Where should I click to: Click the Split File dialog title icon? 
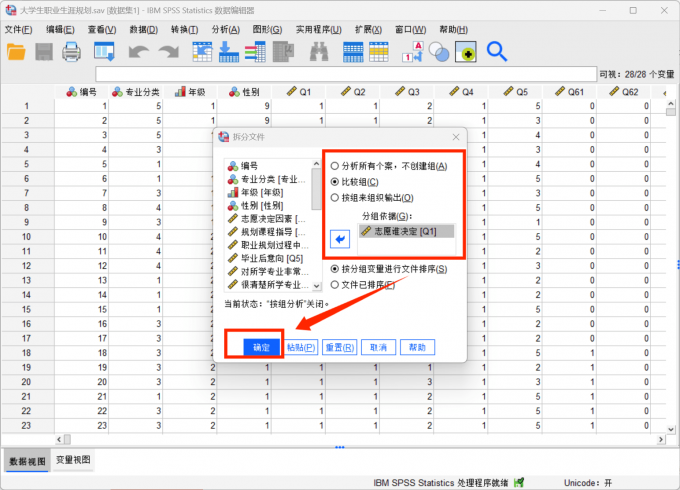224,137
